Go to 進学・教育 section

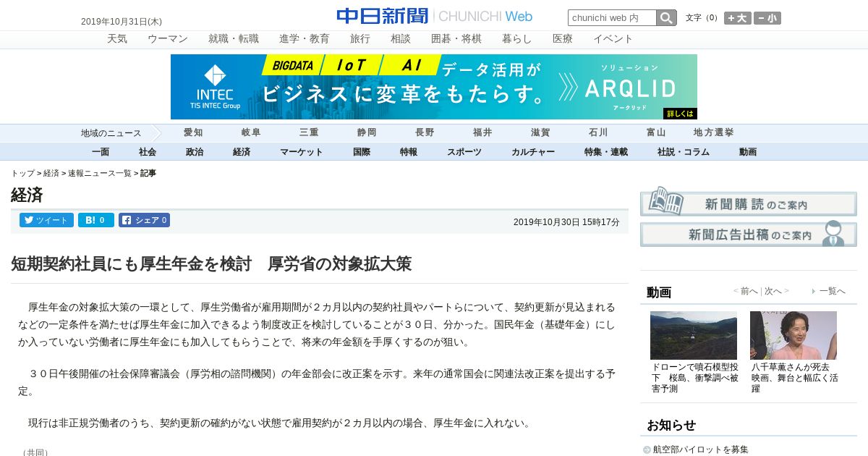(x=305, y=39)
